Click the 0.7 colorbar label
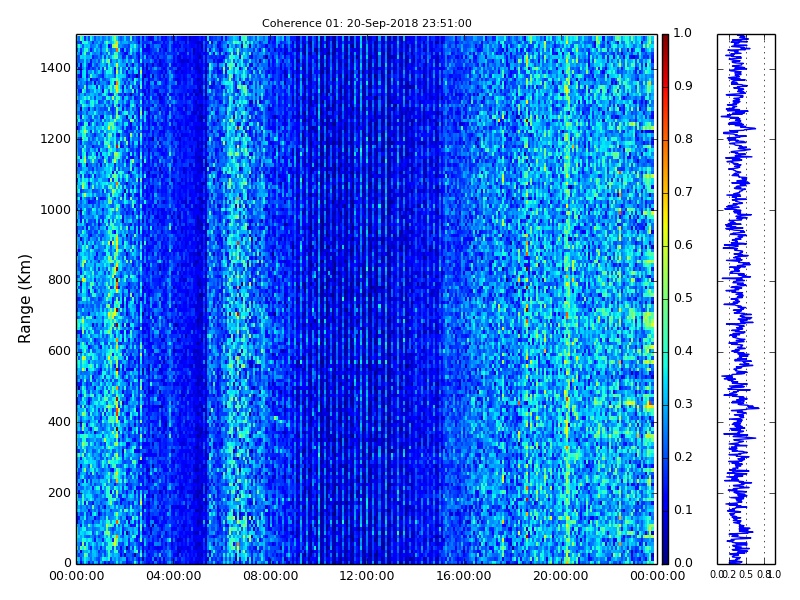This screenshot has height=600, width=800. tap(683, 192)
